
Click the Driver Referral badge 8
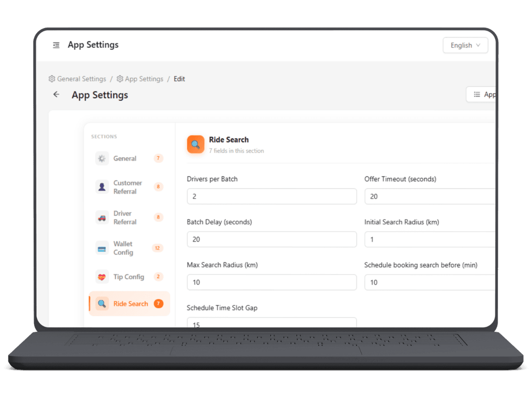pos(158,217)
